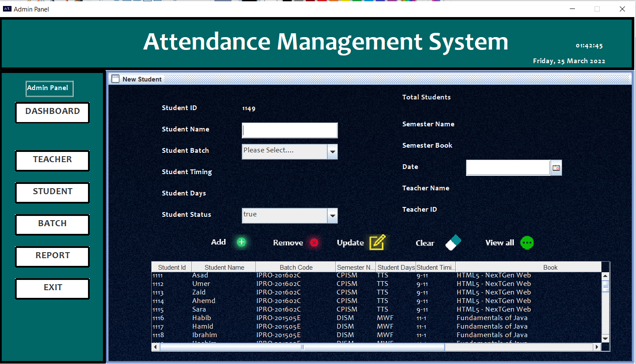
Task: Close the Admin Panel window
Action: 622,9
